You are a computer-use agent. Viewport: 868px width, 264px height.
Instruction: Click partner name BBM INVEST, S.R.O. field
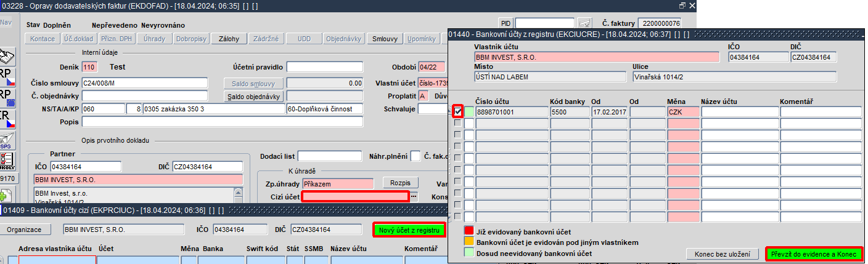139,180
